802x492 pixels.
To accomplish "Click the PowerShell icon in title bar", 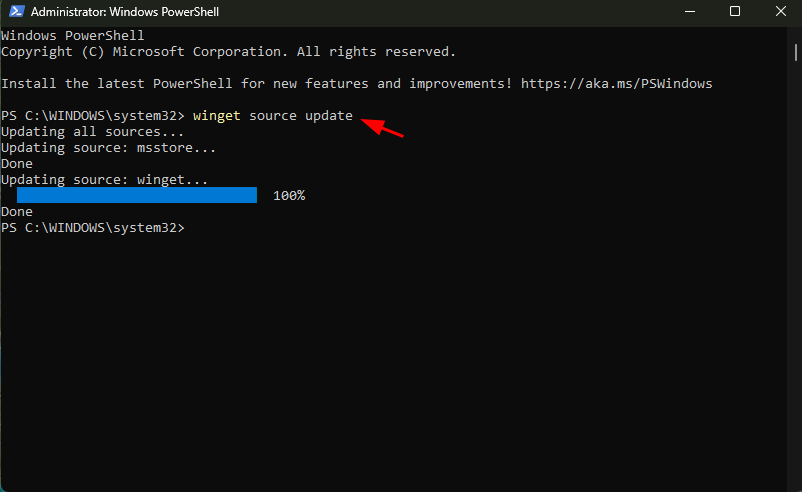I will pyautogui.click(x=16, y=11).
